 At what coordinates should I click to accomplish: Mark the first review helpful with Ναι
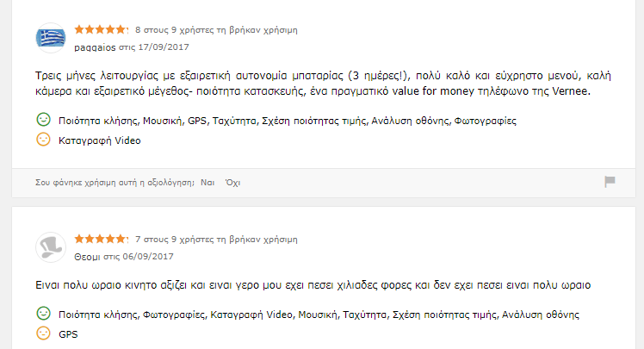[x=207, y=183]
